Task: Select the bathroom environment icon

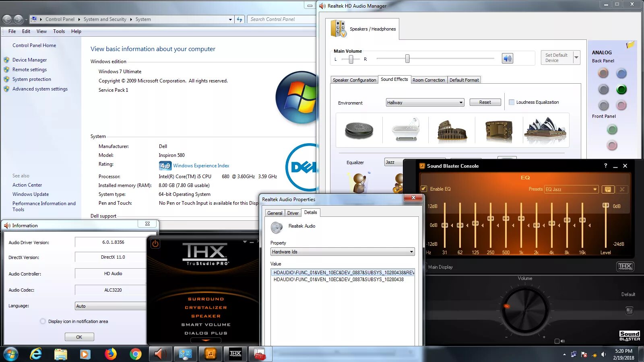Action: [x=406, y=130]
